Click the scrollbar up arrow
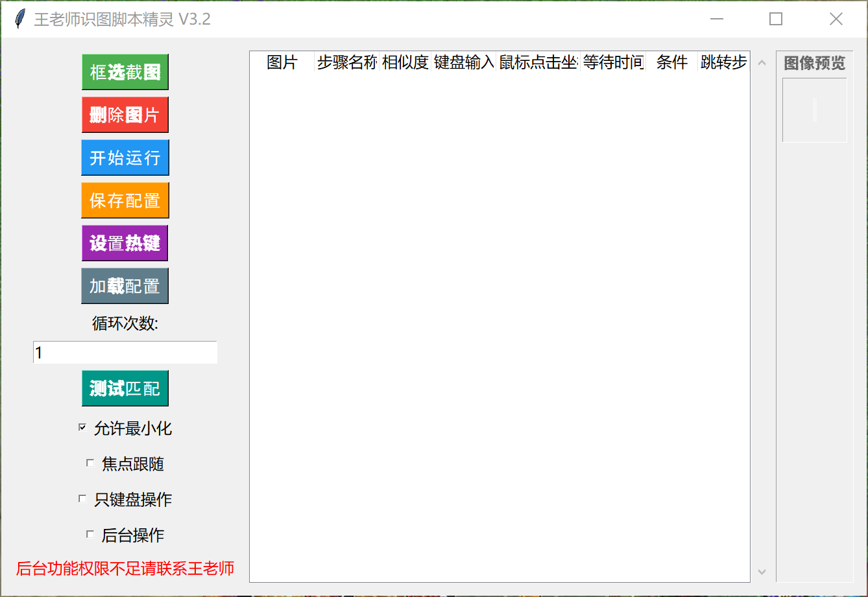This screenshot has width=868, height=597. (x=762, y=63)
